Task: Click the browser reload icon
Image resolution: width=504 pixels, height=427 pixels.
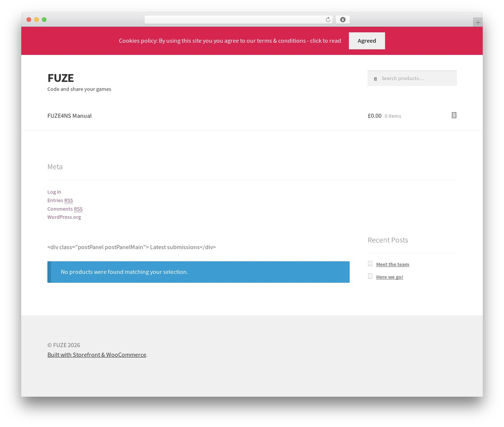Action: tap(328, 20)
